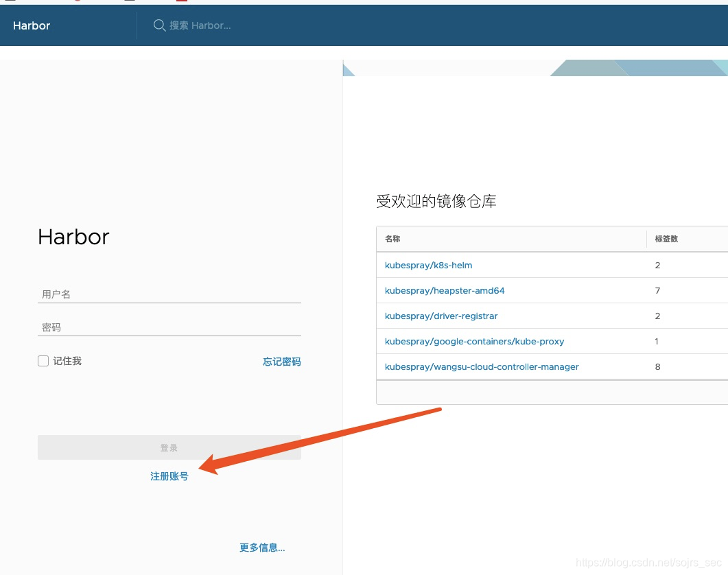Open the 忘记密码 link
728x575 pixels.
282,362
